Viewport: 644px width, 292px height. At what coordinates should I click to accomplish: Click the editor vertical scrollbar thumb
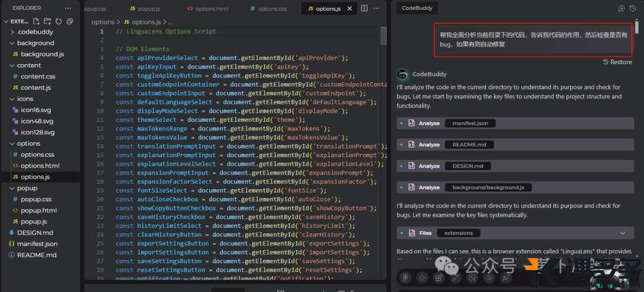[383, 36]
